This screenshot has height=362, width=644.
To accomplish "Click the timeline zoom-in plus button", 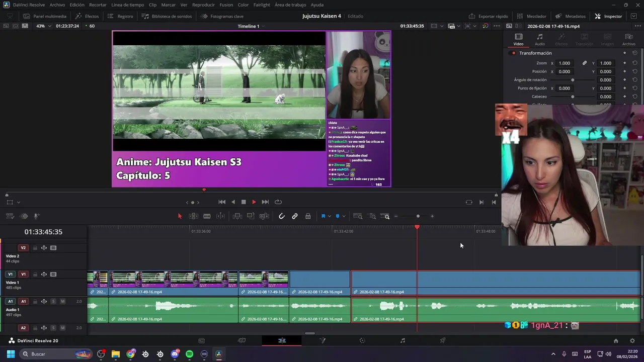I will (x=432, y=216).
